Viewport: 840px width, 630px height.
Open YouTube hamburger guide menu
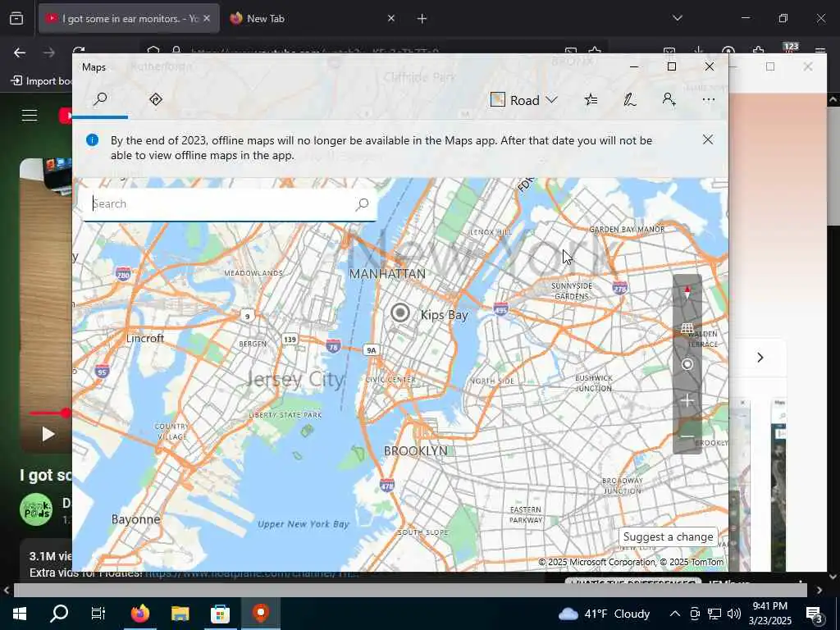pyautogui.click(x=30, y=115)
